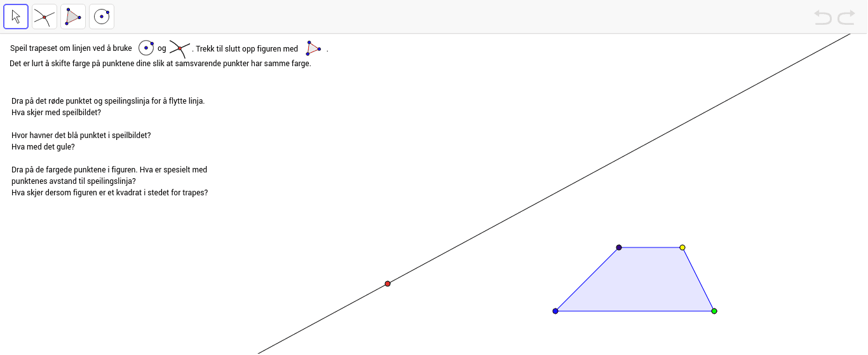Select the Move arrow tool
The width and height of the screenshot is (868, 355).
(16, 17)
